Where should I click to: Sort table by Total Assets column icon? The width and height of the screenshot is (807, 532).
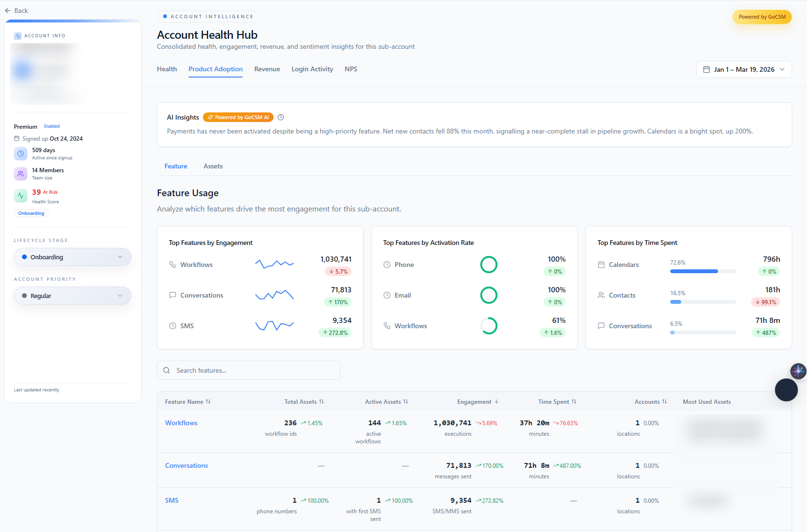coord(321,402)
